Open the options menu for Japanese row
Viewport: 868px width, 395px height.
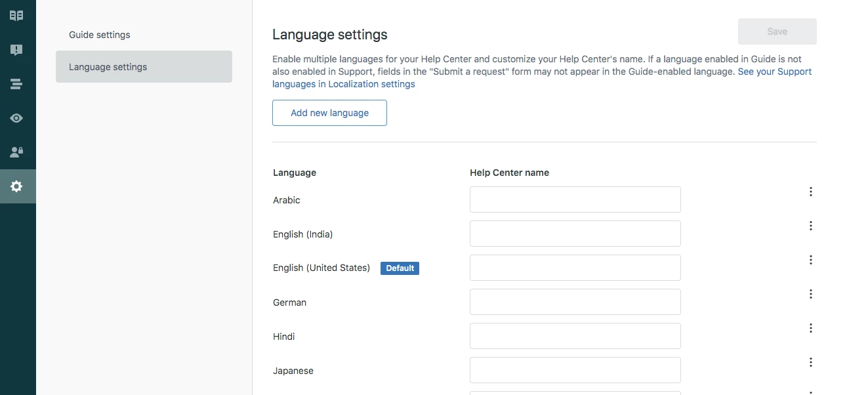811,362
